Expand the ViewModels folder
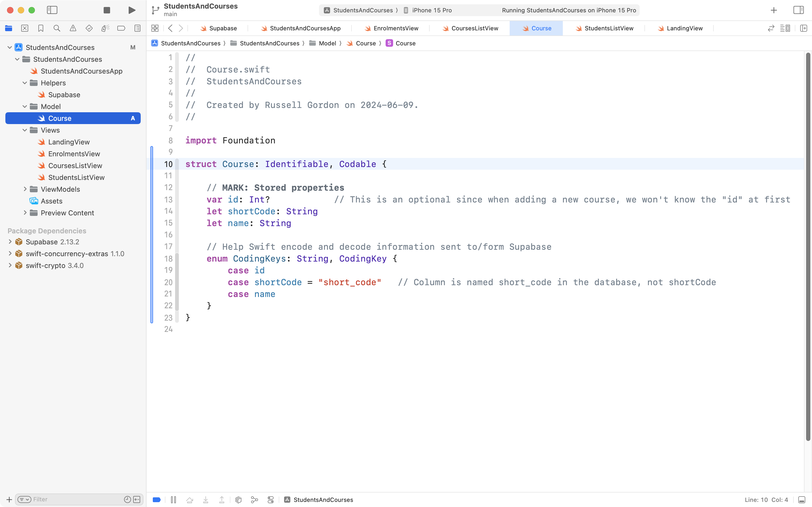Screen dimensions: 812x507 click(25, 189)
